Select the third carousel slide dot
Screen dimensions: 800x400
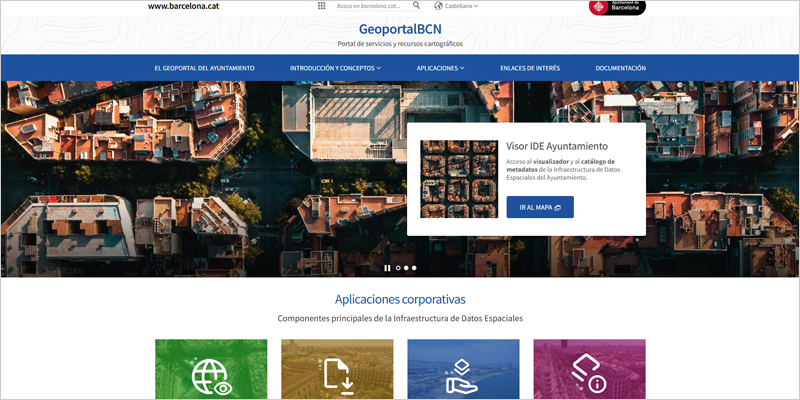414,267
